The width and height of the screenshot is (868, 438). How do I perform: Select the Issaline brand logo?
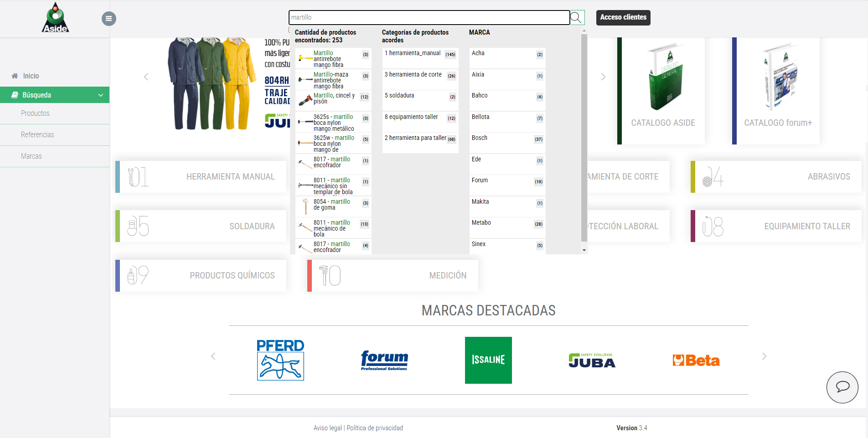[488, 360]
